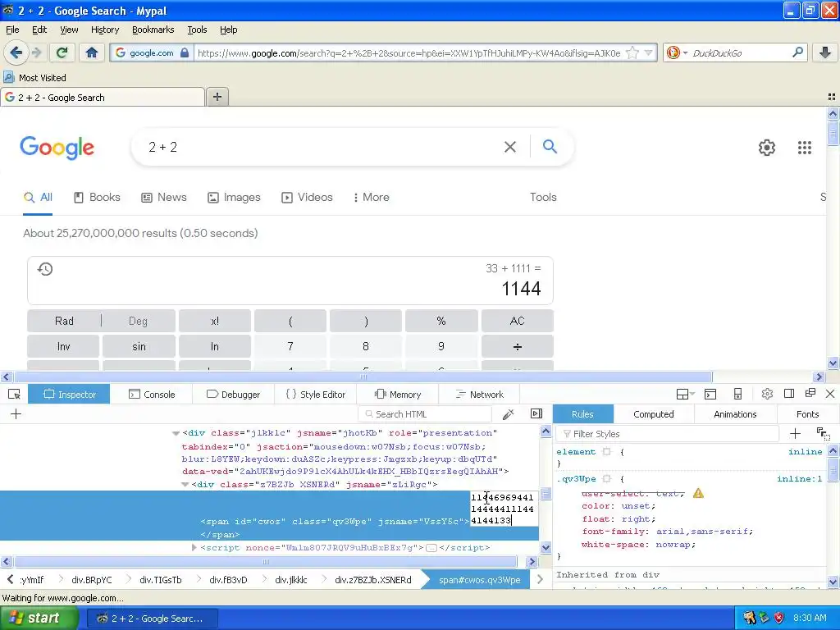Open devtools in separate window

point(810,393)
